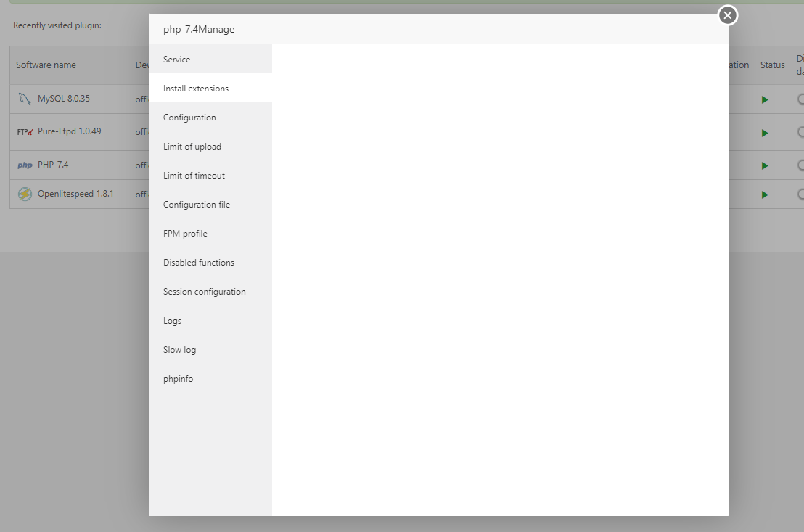Sort the table by Software name column
This screenshot has width=804, height=532.
click(45, 65)
